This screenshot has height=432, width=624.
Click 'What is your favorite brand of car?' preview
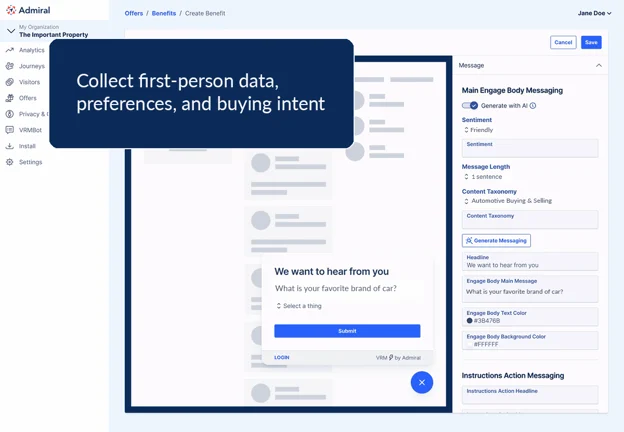335,288
